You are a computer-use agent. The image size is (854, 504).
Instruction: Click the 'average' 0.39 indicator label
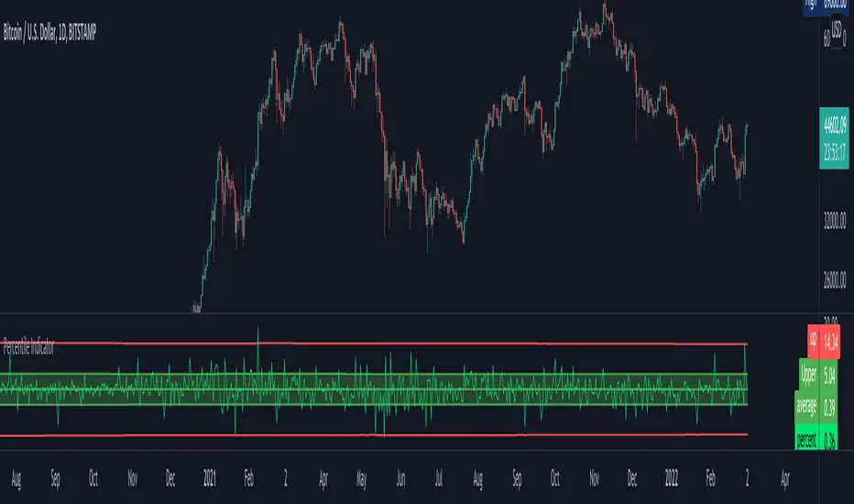(x=816, y=407)
